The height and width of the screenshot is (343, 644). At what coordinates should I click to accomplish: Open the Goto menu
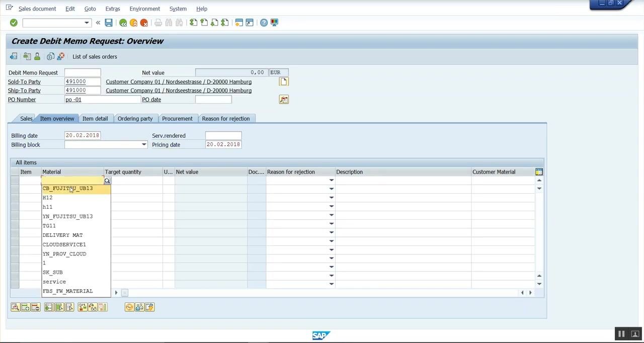[90, 9]
